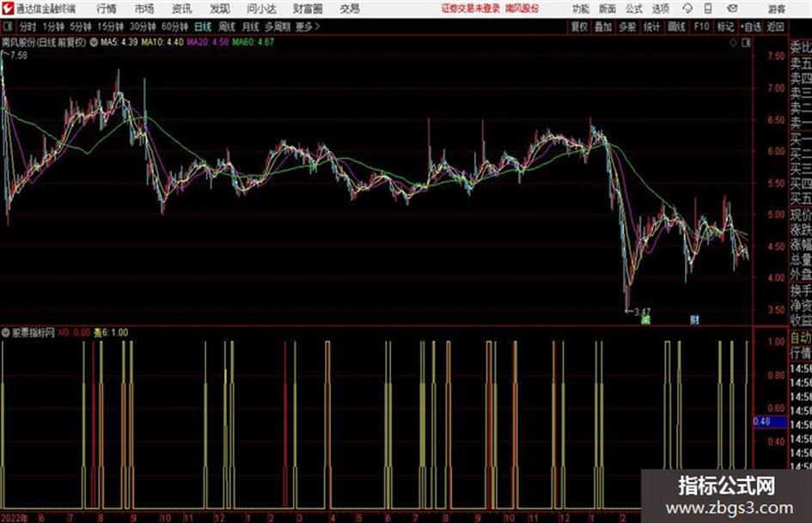Viewport: 812px width, 523px height.
Task: Expand the 股票指标网 sub-indicator dropdown circle
Action: [6, 332]
